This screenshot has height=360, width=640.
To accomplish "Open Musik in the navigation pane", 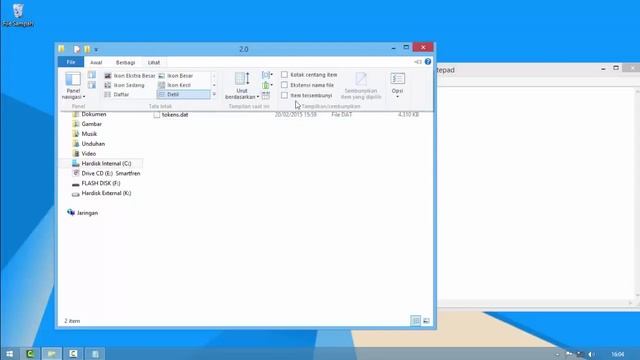I will [x=85, y=134].
